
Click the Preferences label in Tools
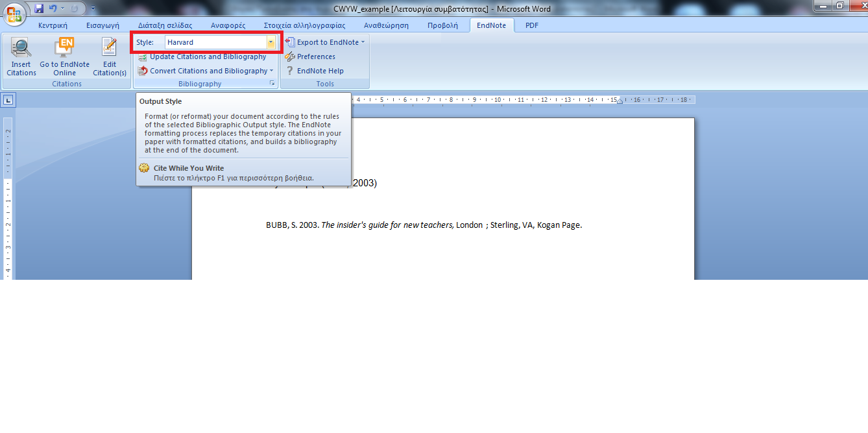(x=316, y=56)
